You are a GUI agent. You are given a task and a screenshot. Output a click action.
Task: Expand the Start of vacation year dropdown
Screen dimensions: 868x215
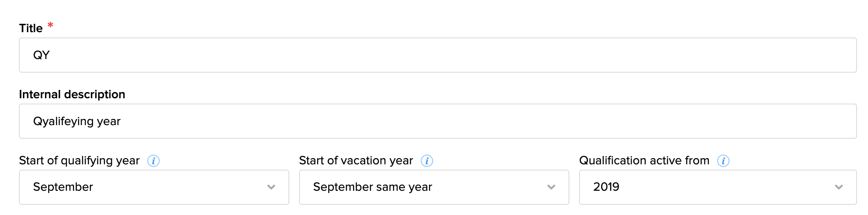tap(434, 187)
